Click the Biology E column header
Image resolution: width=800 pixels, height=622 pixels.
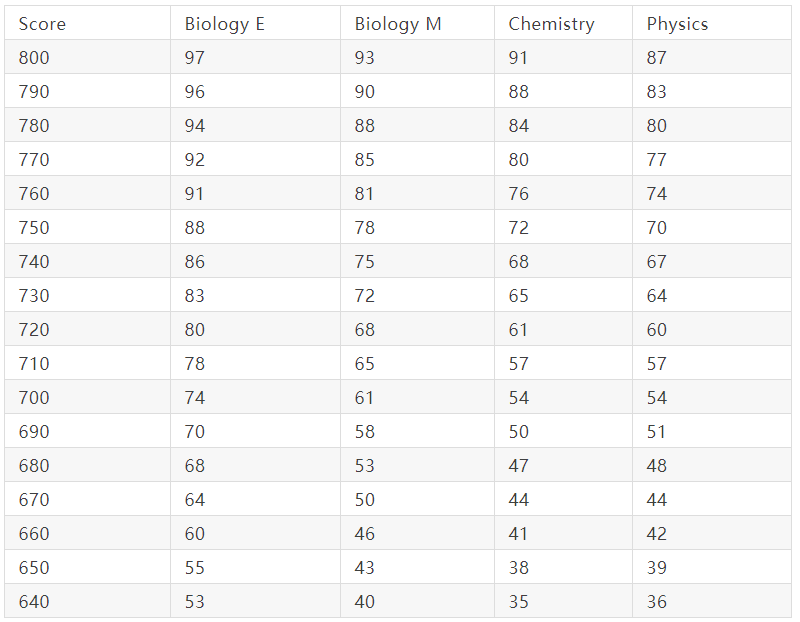click(x=224, y=24)
